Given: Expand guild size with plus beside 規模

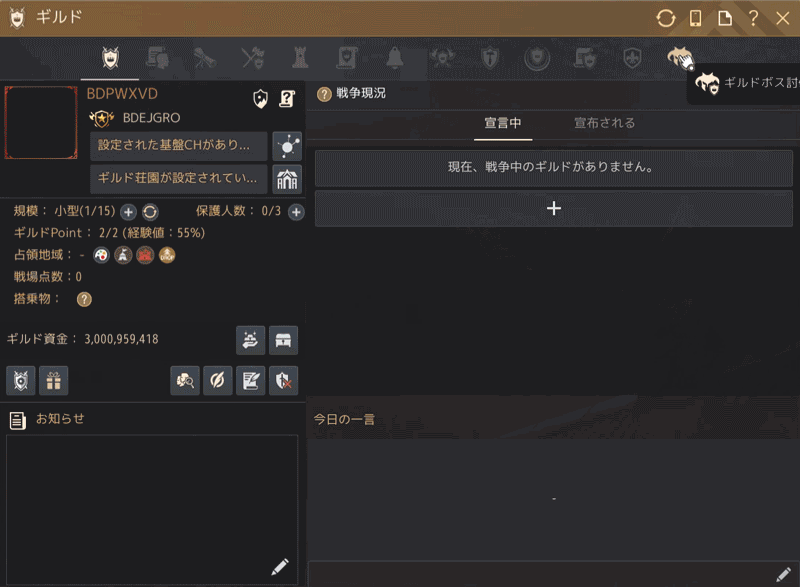Looking at the screenshot, I should coord(128,212).
